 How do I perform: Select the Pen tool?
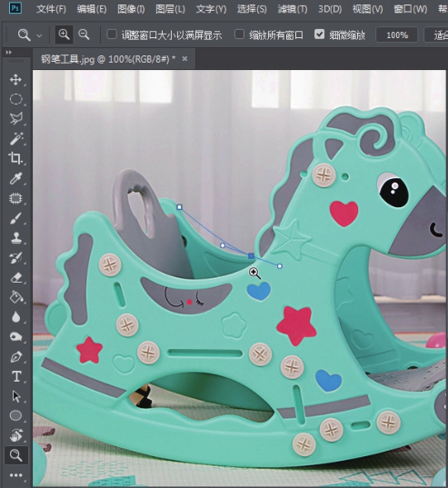pos(16,356)
